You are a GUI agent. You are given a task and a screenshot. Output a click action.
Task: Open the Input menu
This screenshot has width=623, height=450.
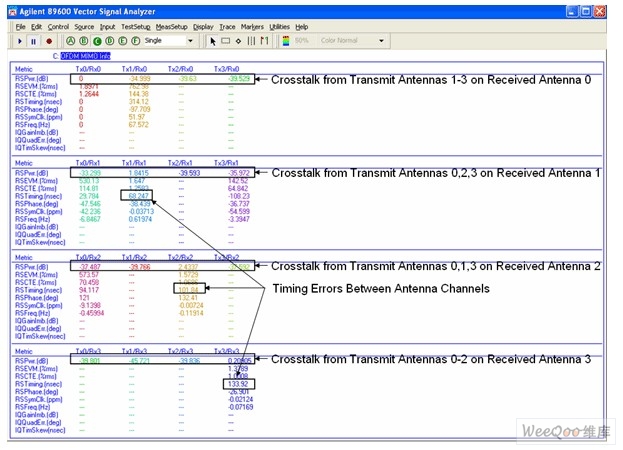coord(107,27)
